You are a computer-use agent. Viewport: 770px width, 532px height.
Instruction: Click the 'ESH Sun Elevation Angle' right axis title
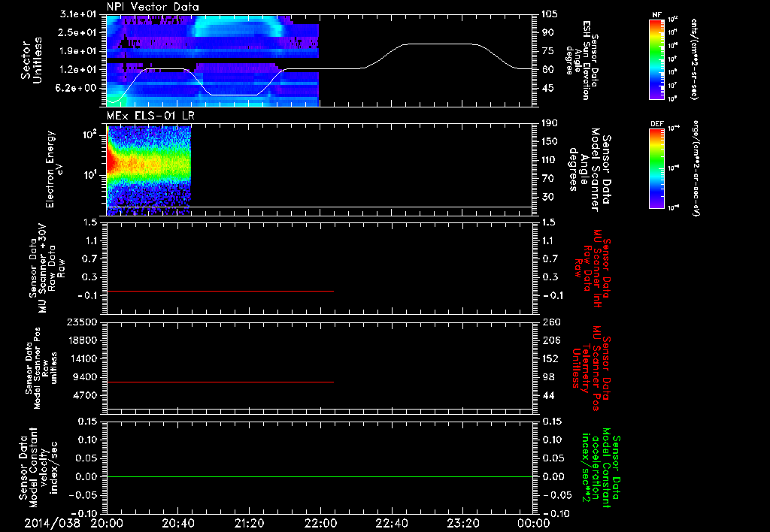coord(582,60)
